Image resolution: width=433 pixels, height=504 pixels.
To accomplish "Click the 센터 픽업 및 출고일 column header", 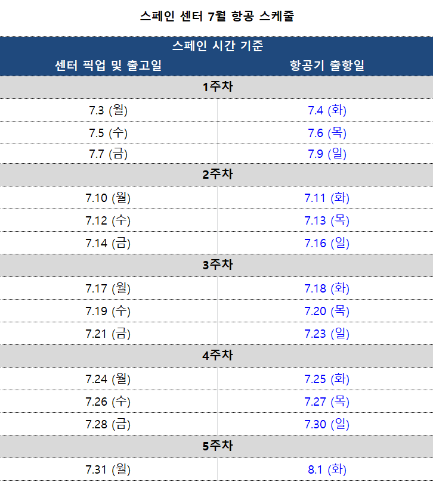I will tap(109, 66).
